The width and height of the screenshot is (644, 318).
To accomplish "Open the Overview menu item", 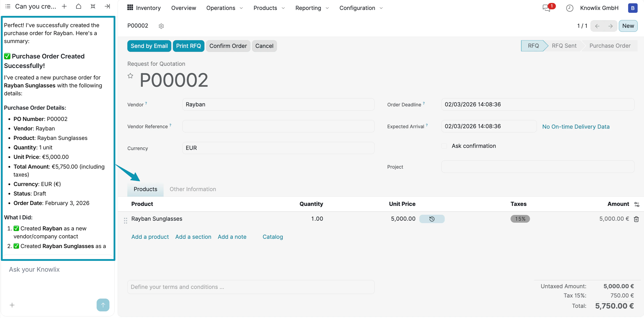I will click(183, 8).
